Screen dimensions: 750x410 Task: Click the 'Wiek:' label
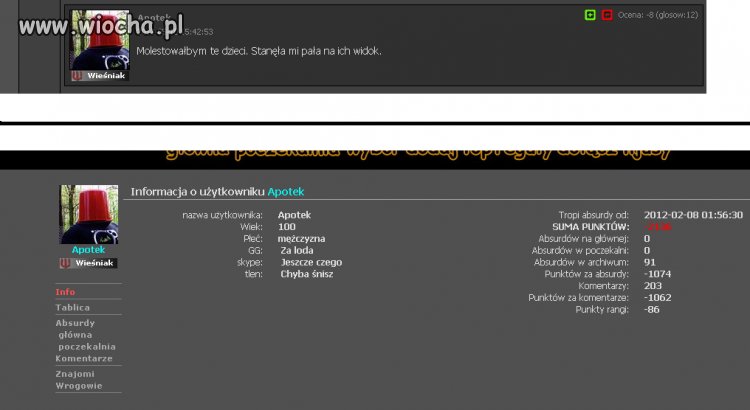point(251,227)
